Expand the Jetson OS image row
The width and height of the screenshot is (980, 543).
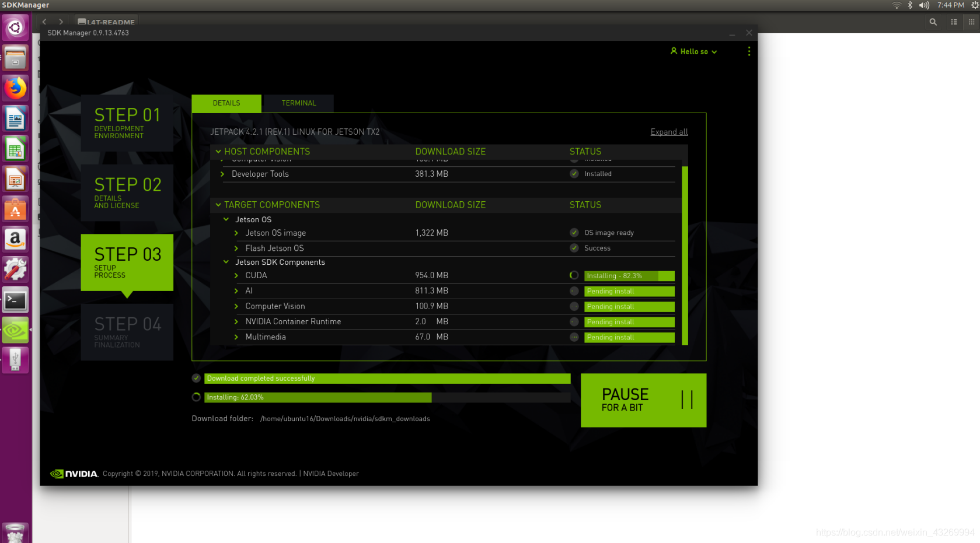(x=236, y=233)
